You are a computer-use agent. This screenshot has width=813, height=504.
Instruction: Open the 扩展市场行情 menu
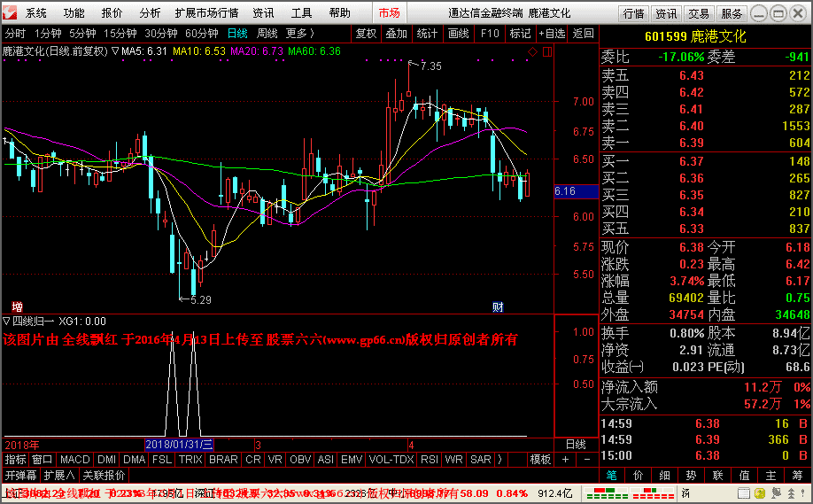pyautogui.click(x=206, y=13)
